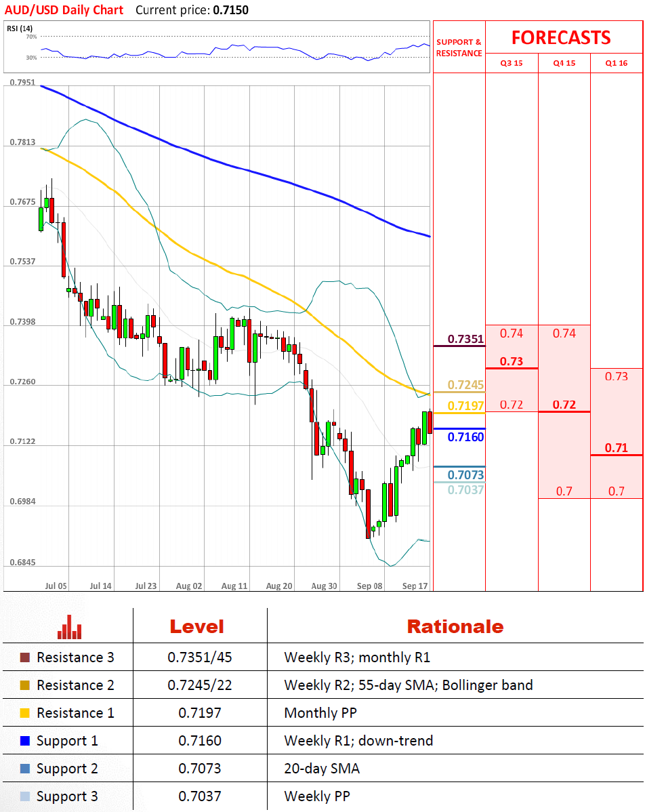Screen dimensions: 645x812
Task: Click the 0.7245 resistance level label
Action: click(466, 385)
